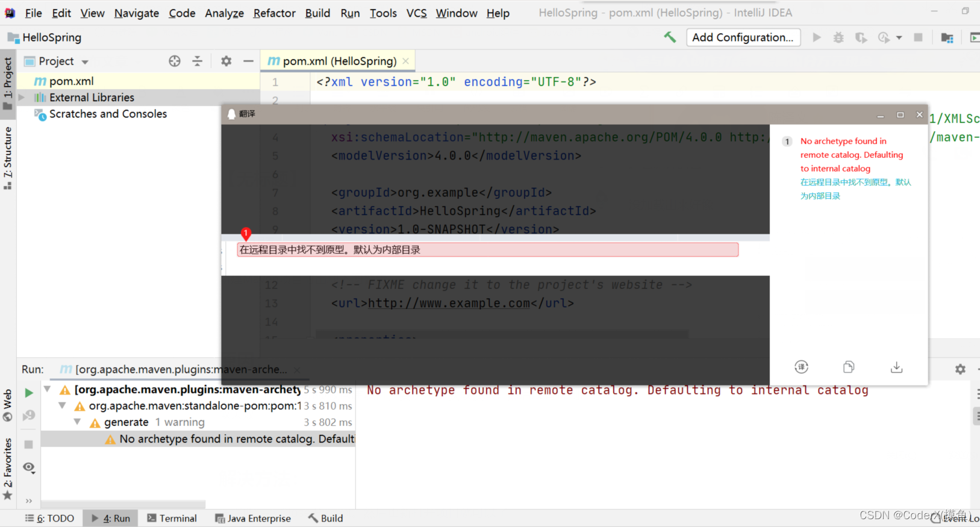Viewport: 980px width, 527px height.
Task: Click the wrench rerun icon in Run panel
Action: 28,416
